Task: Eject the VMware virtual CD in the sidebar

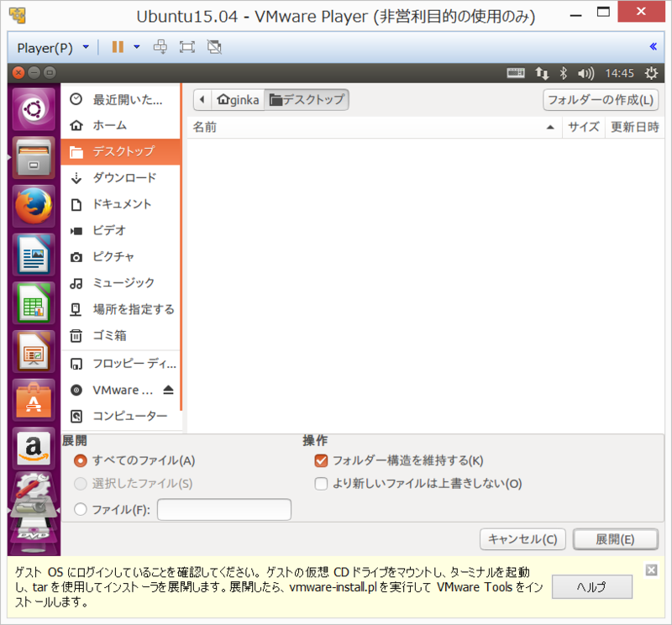Action: (170, 390)
